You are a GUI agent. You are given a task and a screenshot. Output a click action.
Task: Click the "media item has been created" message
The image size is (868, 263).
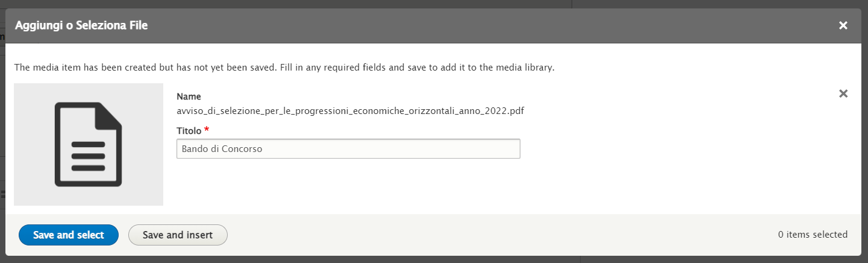pos(284,68)
